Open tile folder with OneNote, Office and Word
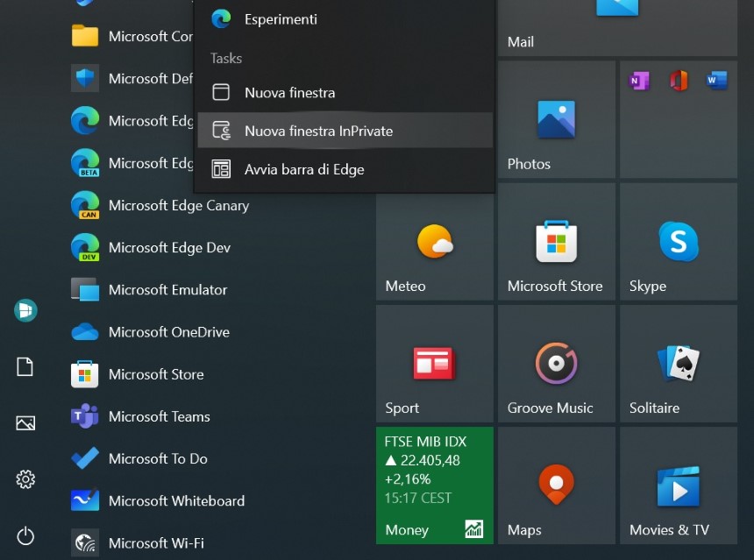754x560 pixels. point(679,120)
